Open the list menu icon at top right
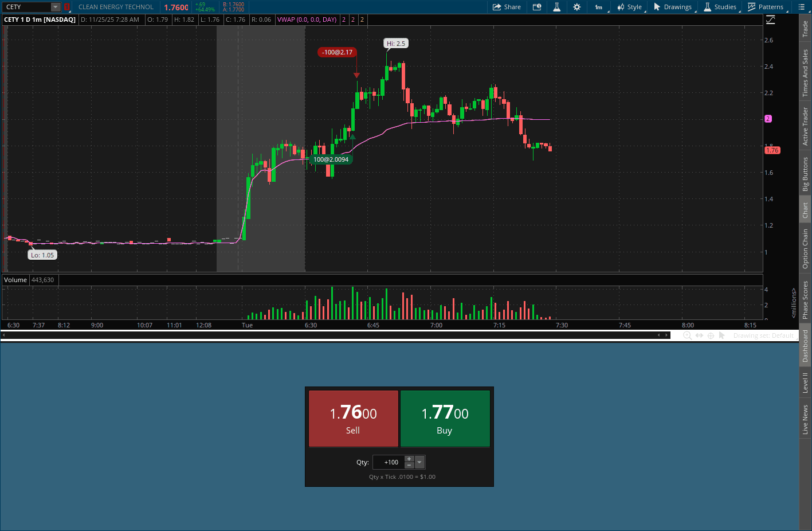Viewport: 812px width, 531px height. [802, 7]
